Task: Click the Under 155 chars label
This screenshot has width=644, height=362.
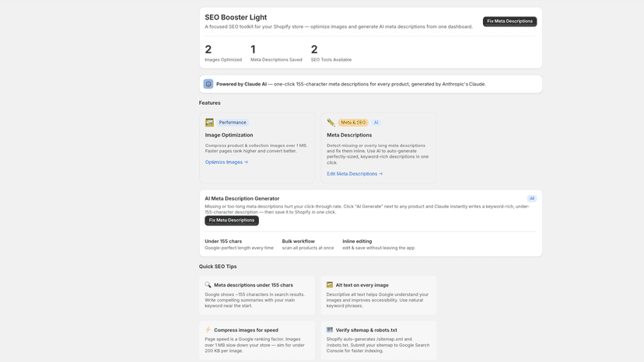Action: [x=223, y=242]
